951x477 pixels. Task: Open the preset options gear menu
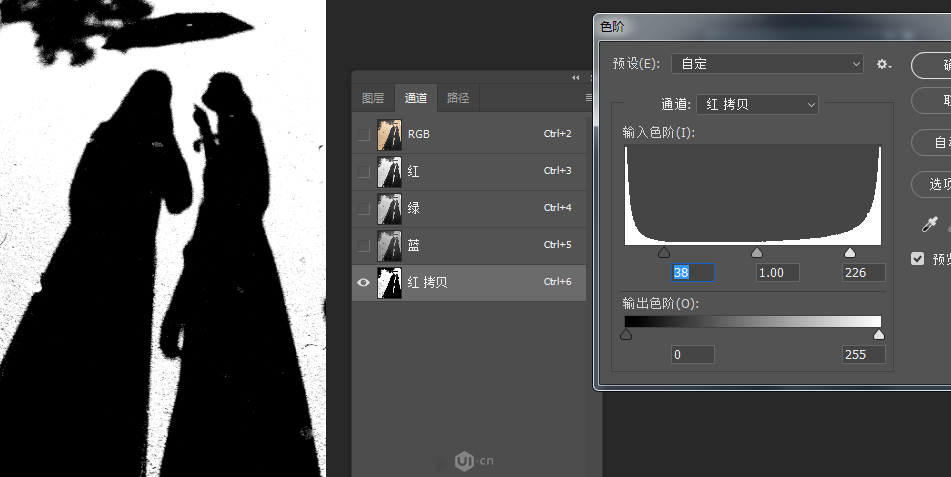pyautogui.click(x=883, y=64)
